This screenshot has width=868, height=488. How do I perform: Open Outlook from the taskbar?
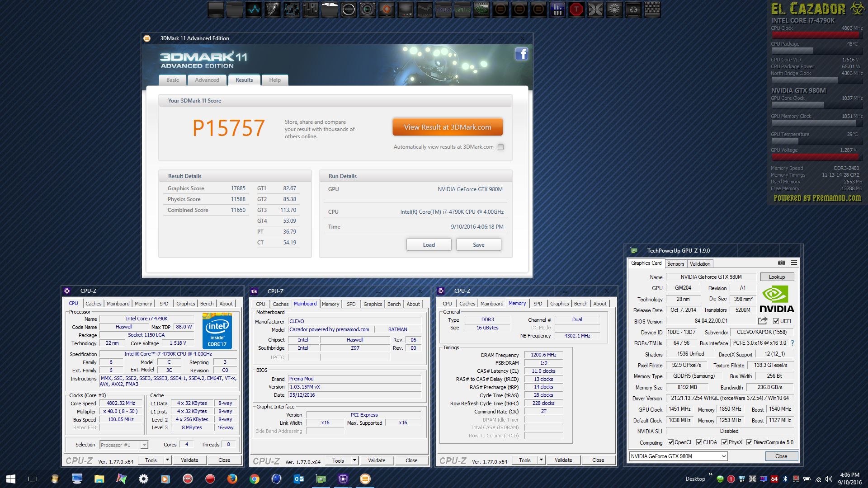click(x=298, y=479)
